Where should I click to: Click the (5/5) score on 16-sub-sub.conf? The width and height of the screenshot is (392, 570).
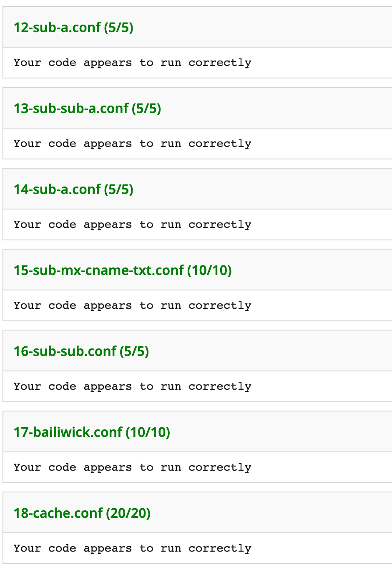point(134,351)
